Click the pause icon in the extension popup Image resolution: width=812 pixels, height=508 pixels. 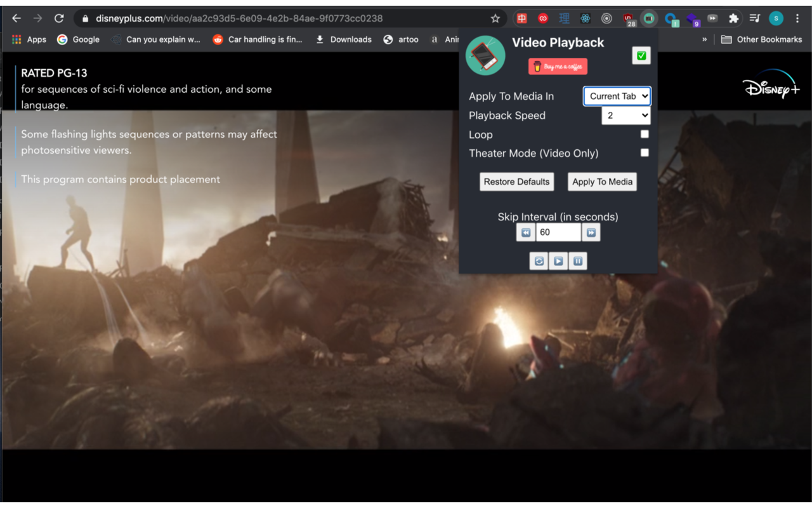578,260
